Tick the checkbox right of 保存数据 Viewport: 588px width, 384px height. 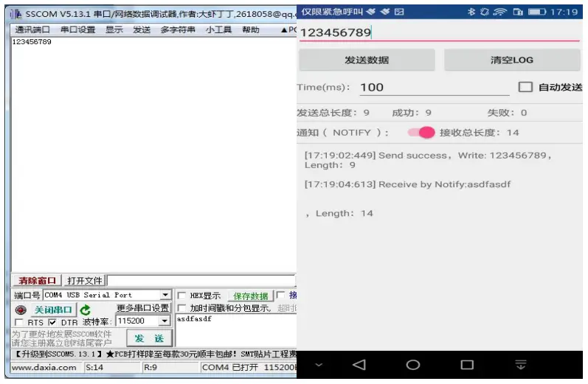coord(280,296)
